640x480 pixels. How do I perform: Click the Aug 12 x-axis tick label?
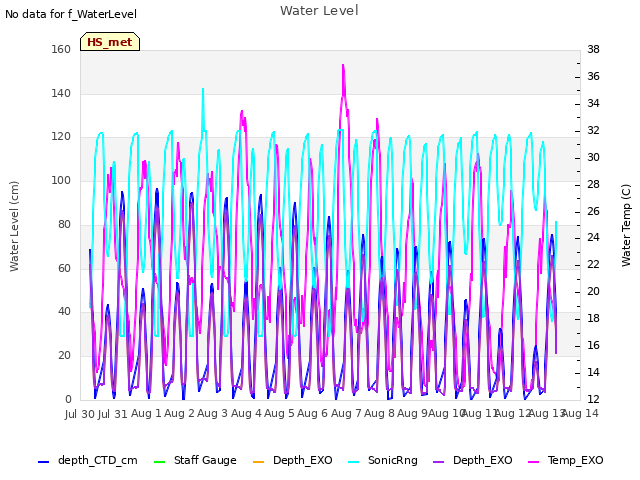512,413
